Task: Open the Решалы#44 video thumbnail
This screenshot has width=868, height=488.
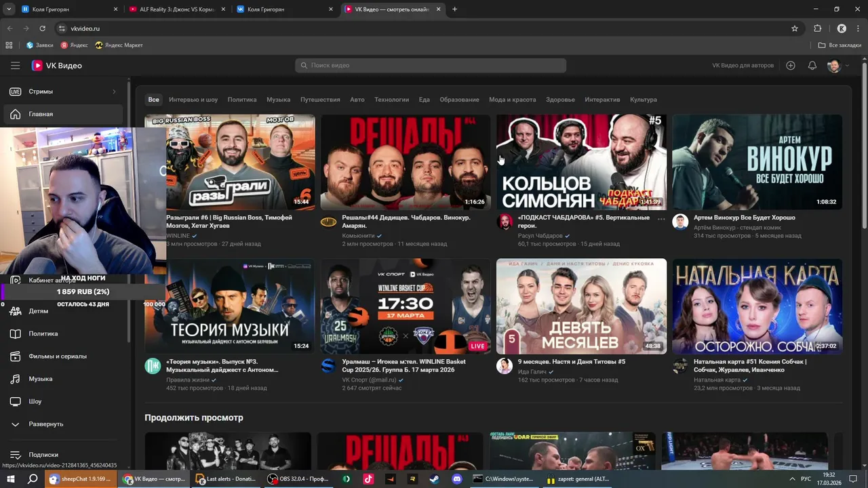Action: click(406, 162)
